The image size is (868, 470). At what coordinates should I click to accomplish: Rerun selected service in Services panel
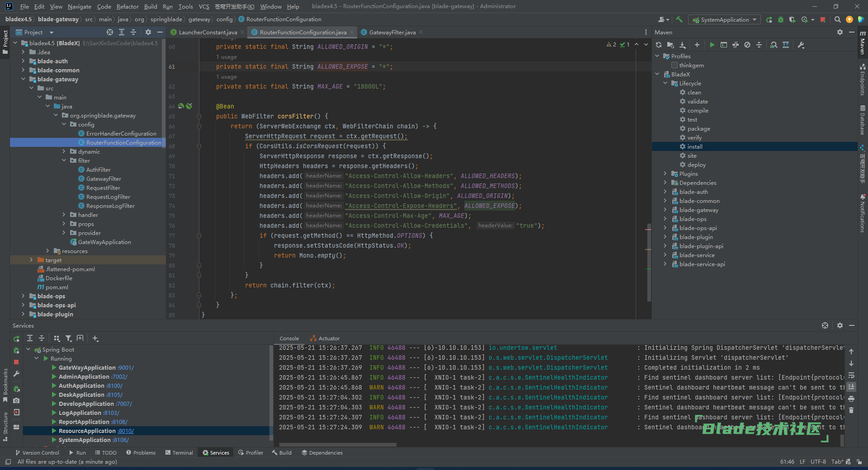click(x=16, y=338)
